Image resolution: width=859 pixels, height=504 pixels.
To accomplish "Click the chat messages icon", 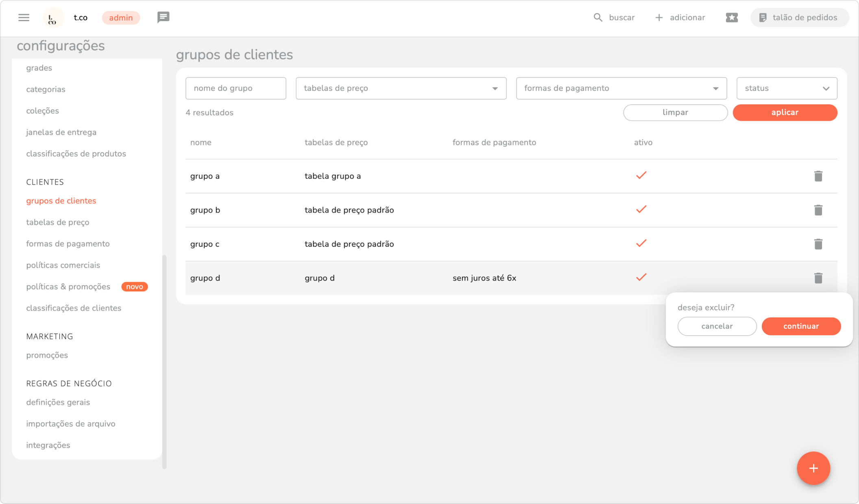I will (163, 17).
